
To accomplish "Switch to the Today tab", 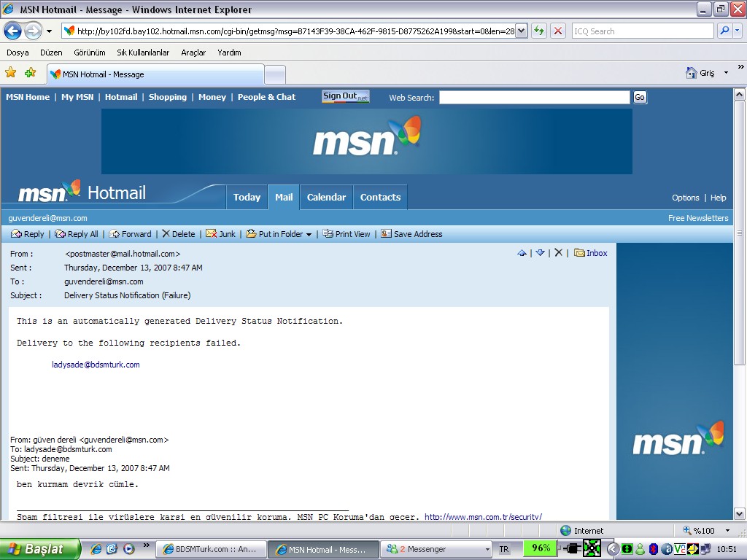I will tap(247, 197).
